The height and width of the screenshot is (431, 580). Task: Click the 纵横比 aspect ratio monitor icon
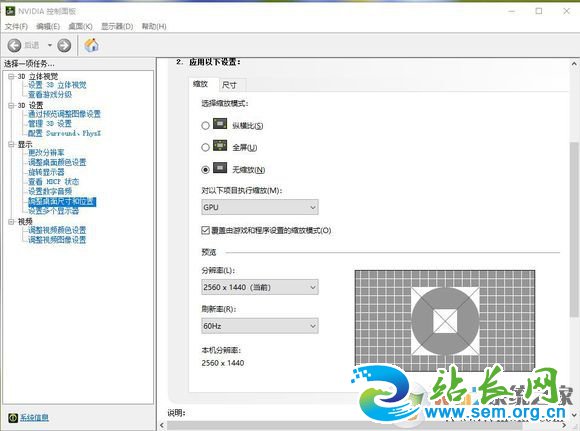click(x=220, y=124)
